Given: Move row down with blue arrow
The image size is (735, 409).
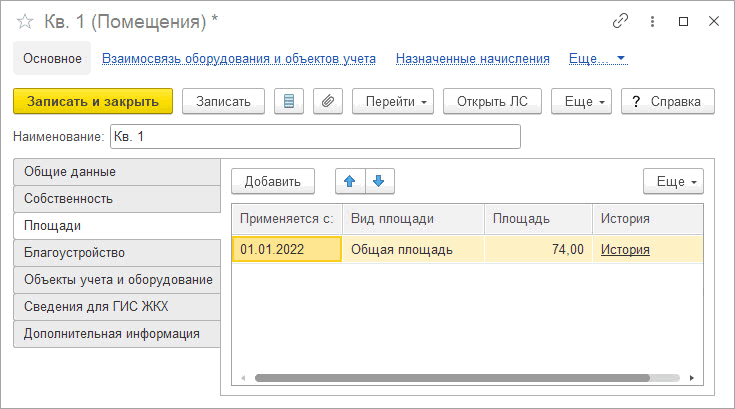Looking at the screenshot, I should click(x=379, y=181).
